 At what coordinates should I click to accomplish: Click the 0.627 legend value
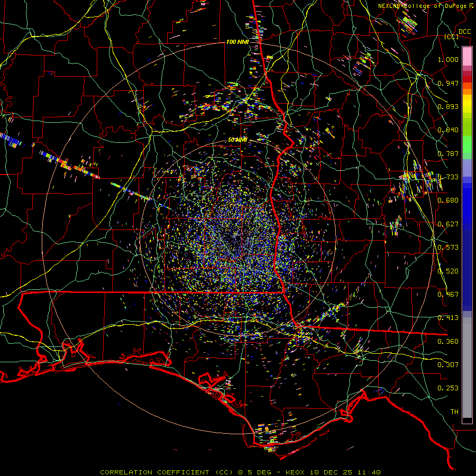(x=448, y=224)
